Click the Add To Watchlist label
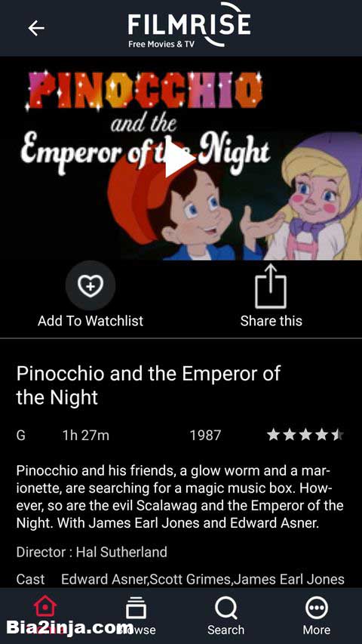The height and width of the screenshot is (644, 362). [90, 321]
